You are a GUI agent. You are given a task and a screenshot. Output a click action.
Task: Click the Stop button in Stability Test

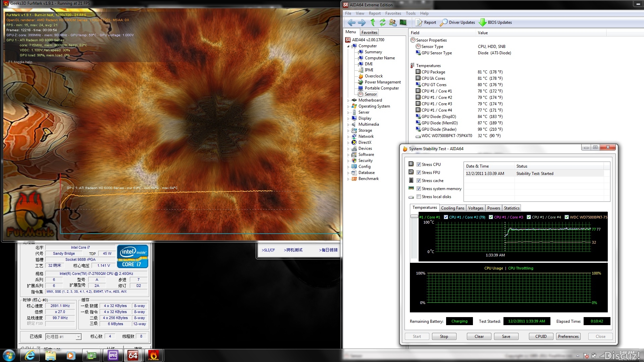(x=444, y=337)
